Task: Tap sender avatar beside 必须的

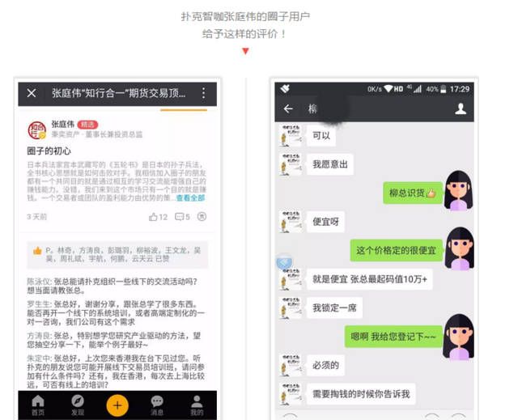Action: point(291,365)
